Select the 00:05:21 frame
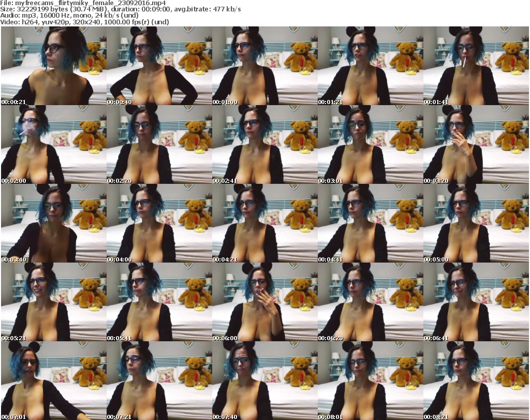530x420 pixels. 54,302
